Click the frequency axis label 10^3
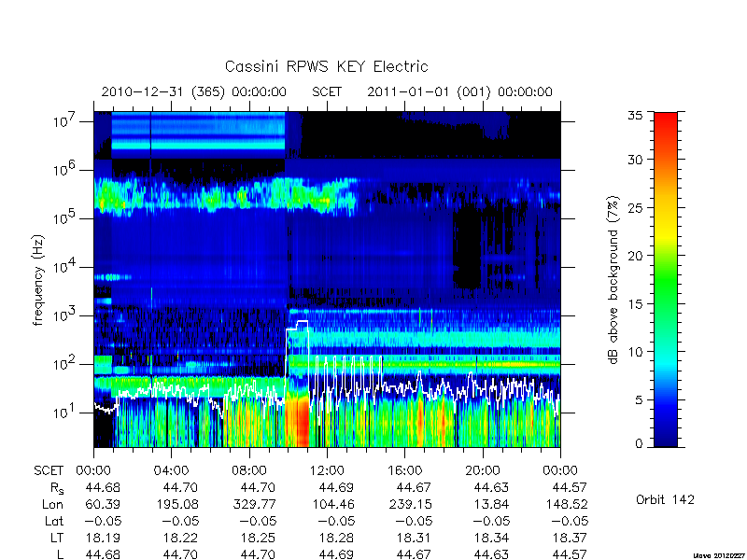 [x=65, y=315]
